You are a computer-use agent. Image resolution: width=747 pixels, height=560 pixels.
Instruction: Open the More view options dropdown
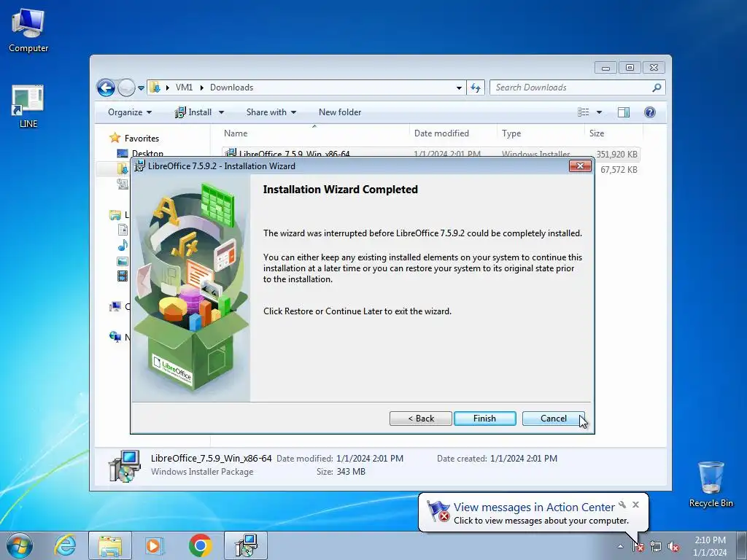point(600,113)
